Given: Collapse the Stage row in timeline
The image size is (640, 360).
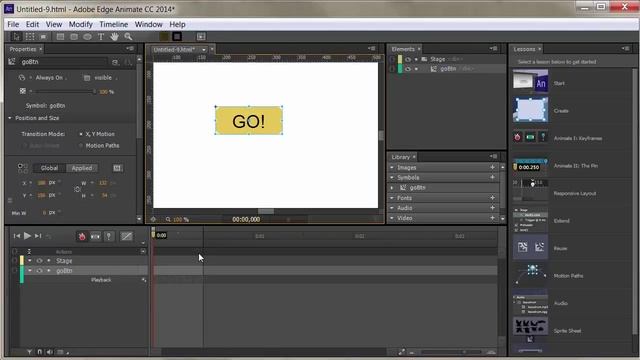Looking at the screenshot, I should 29,261.
